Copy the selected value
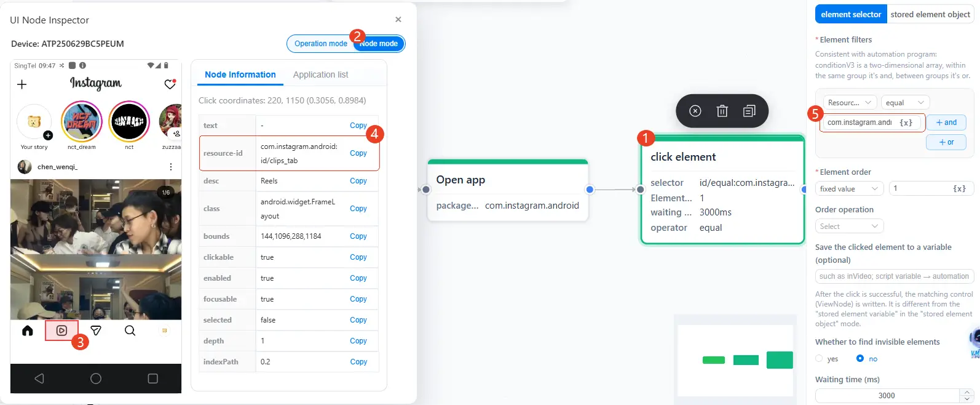Viewport: 980px width, 405px height. click(358, 320)
